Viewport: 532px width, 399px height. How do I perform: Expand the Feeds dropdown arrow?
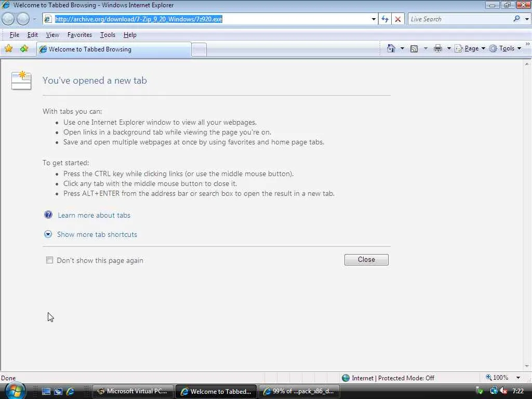425,48
